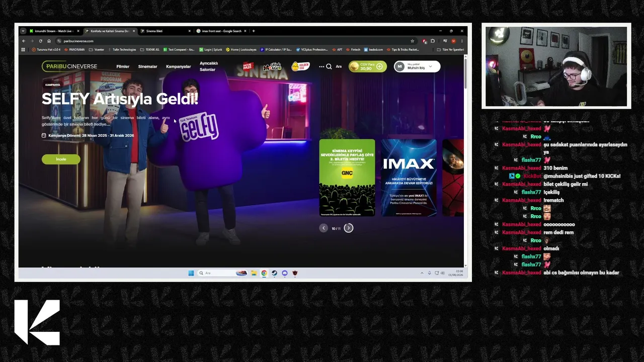
Task: Add CGV Para with the plus icon
Action: coord(379,66)
